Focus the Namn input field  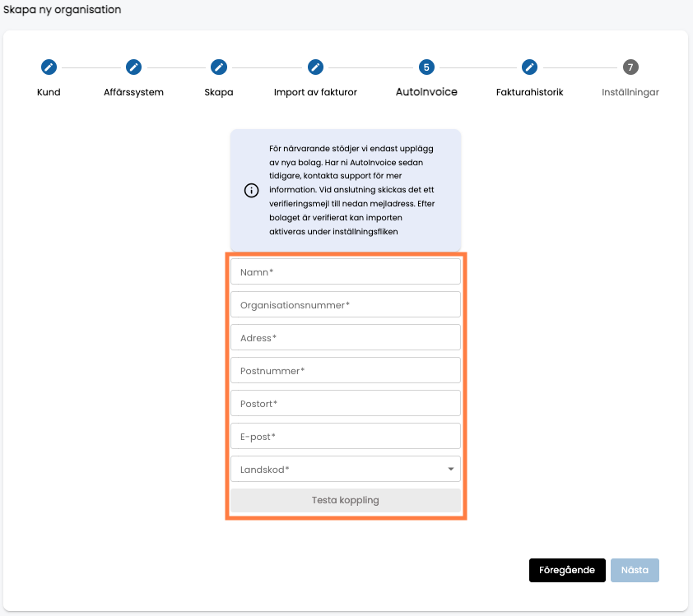(346, 271)
